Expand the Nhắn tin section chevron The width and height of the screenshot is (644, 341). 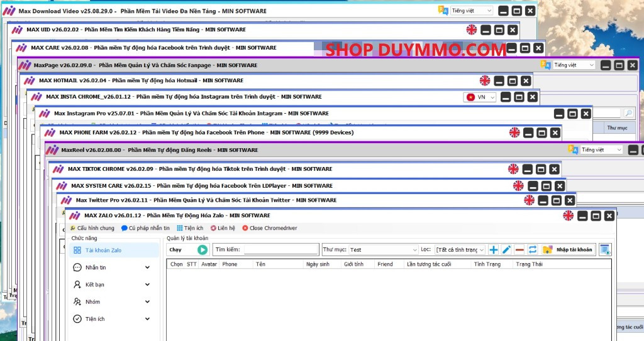pyautogui.click(x=147, y=268)
